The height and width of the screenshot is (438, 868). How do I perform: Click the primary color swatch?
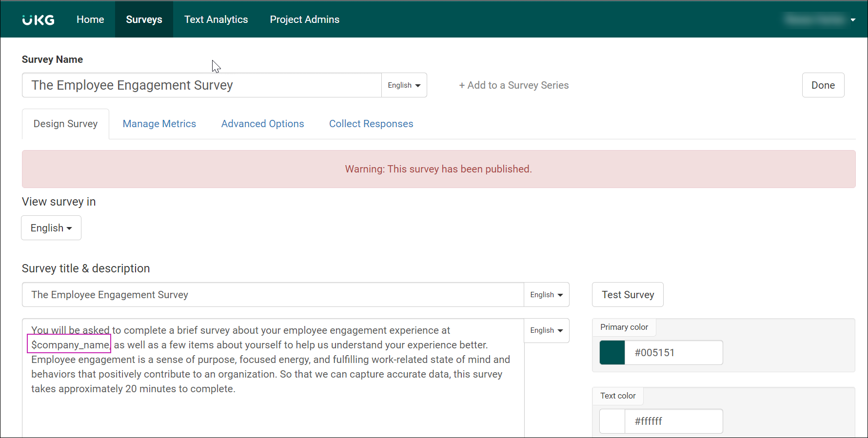point(612,353)
